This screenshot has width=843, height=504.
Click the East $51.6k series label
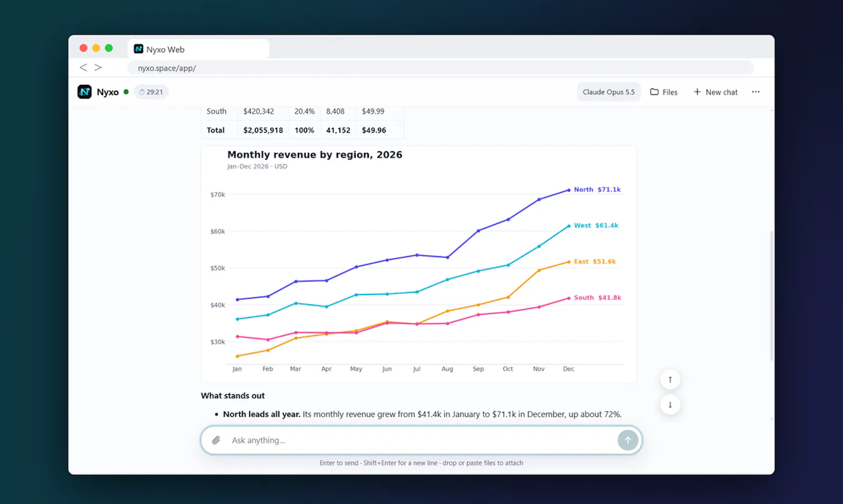595,262
